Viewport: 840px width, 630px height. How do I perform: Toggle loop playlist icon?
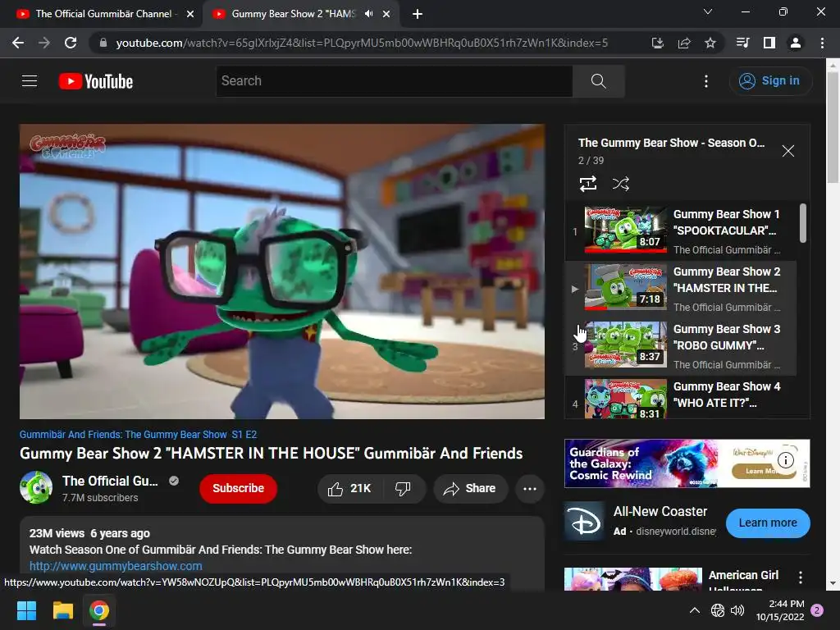click(588, 184)
